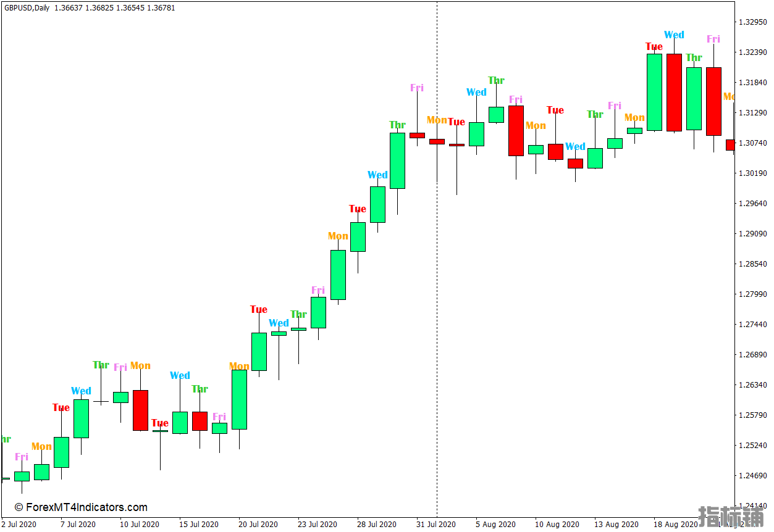Click the red Mon candle on 13 Jul

140,410
